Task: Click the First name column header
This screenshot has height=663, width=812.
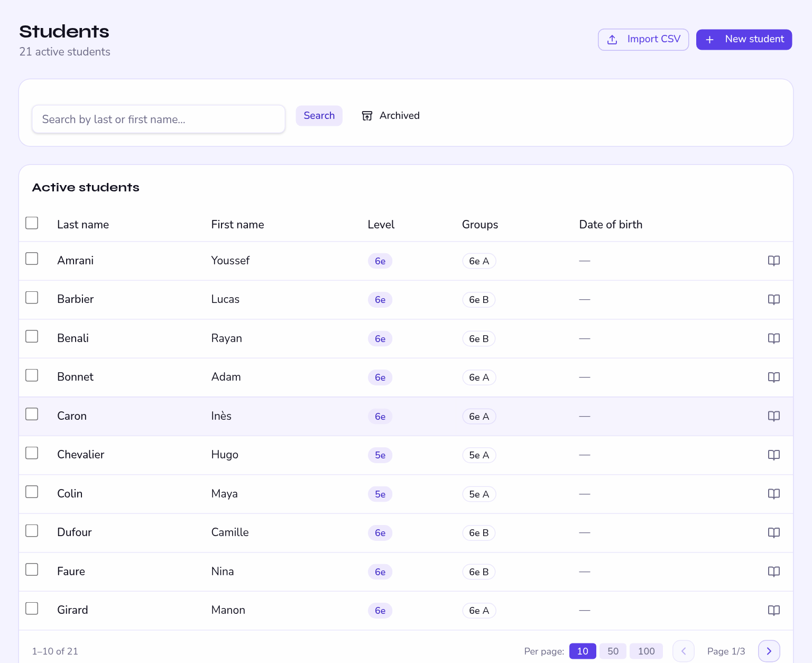Action: 237,225
